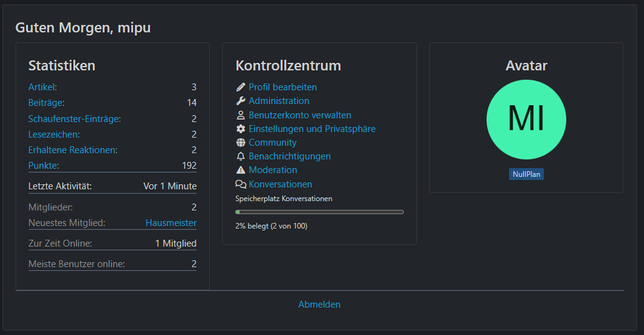Go to Schaufenster-Einträge
This screenshot has height=335, width=644.
75,118
